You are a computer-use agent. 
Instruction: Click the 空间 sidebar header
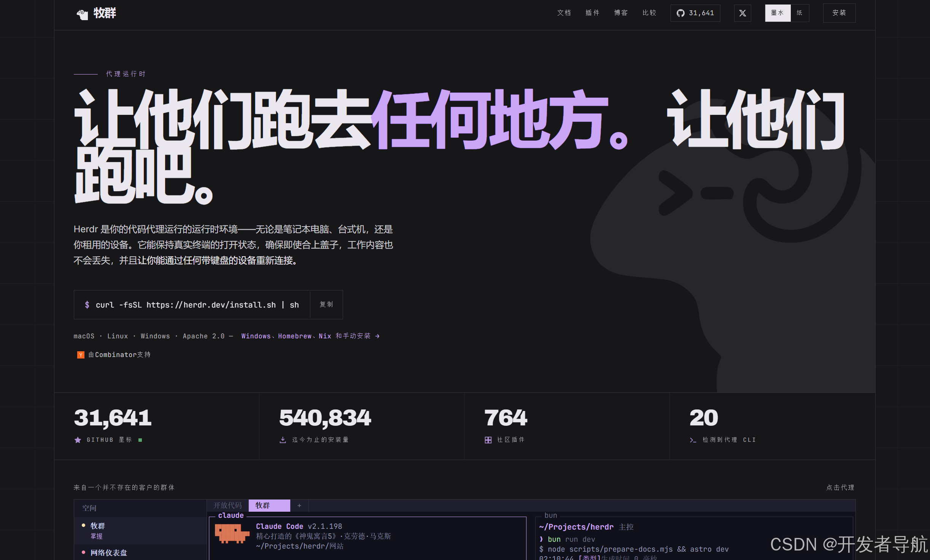point(89,508)
